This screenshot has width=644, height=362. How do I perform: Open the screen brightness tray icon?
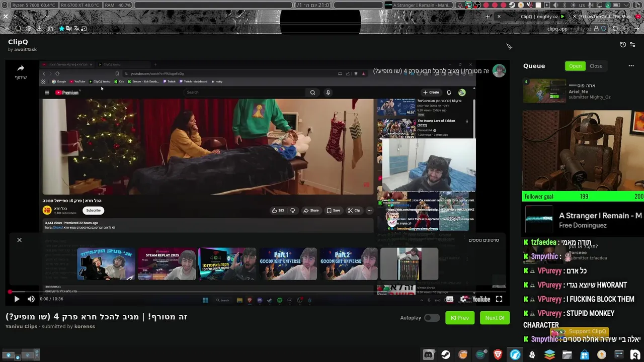pos(573,5)
